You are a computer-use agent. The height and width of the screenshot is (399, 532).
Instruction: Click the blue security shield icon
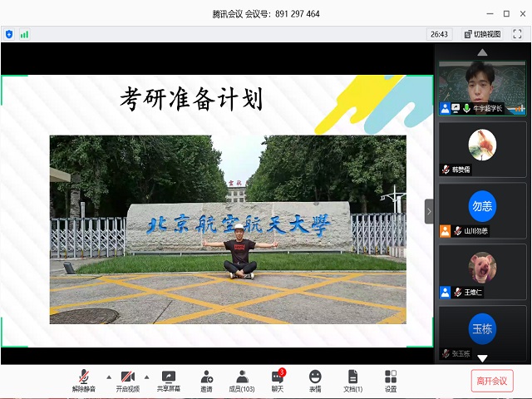[x=9, y=34]
